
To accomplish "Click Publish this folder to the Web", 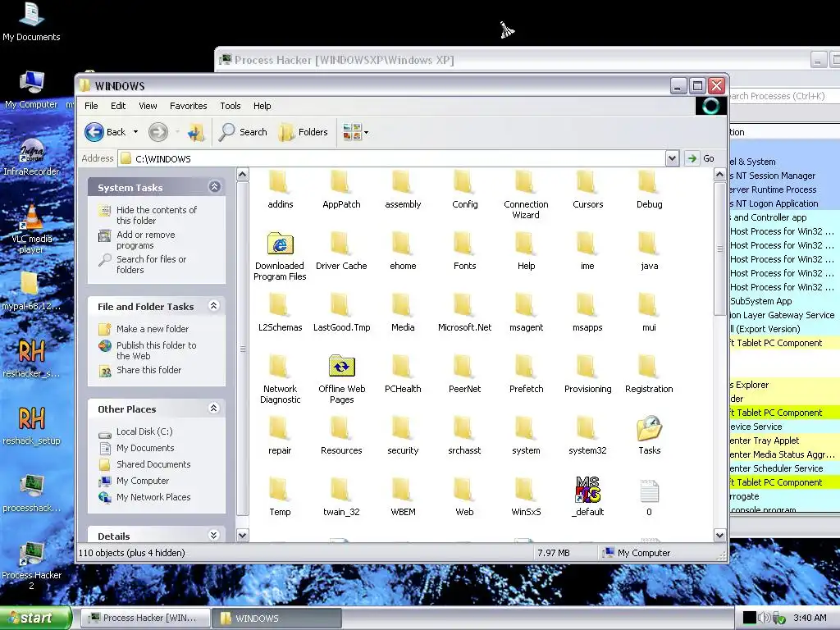I will coord(157,351).
